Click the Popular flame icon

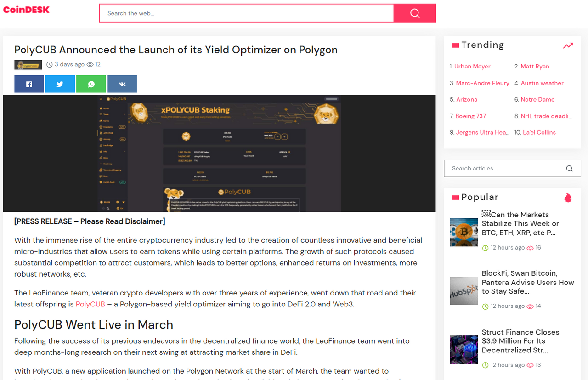click(568, 198)
